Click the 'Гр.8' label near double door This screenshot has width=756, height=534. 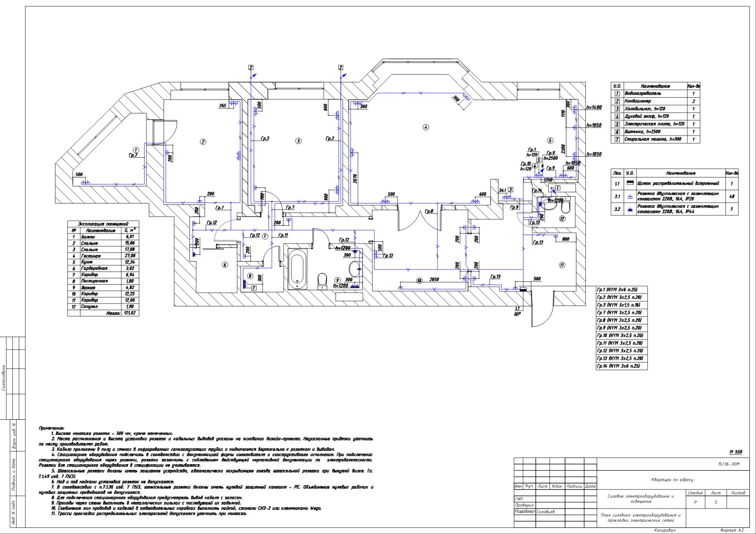429,211
